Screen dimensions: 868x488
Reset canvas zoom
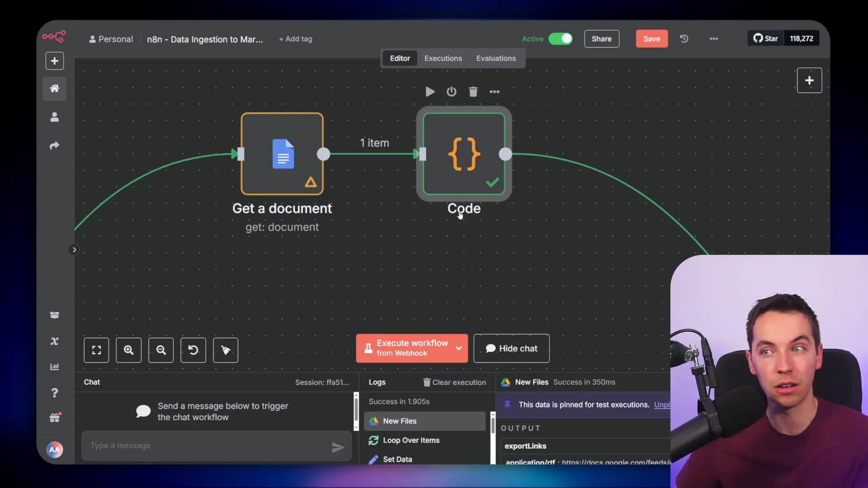pyautogui.click(x=193, y=350)
